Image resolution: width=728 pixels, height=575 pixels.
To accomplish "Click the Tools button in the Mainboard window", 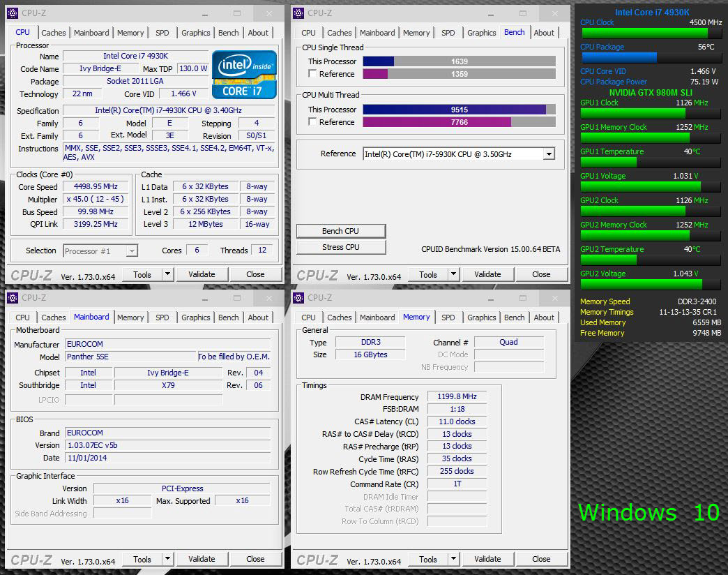I will point(142,559).
